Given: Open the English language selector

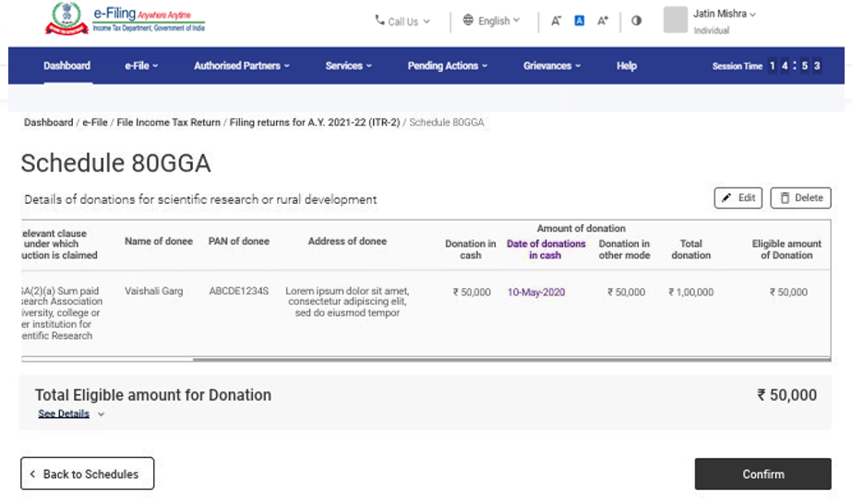Looking at the screenshot, I should [491, 20].
